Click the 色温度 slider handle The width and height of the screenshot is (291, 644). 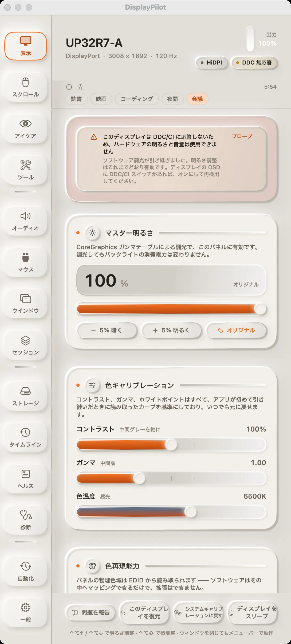[191, 512]
